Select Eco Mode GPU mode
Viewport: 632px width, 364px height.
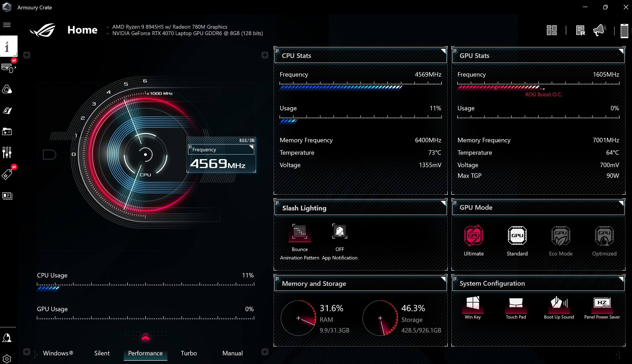(x=561, y=236)
